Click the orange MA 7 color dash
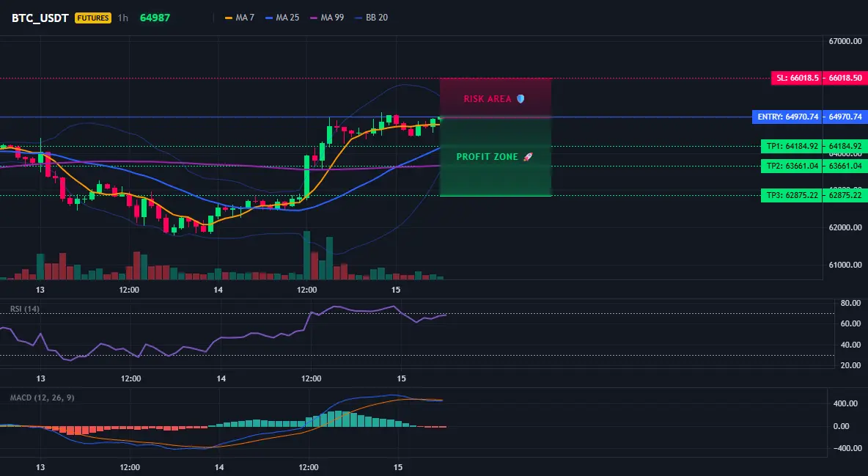 tap(229, 18)
